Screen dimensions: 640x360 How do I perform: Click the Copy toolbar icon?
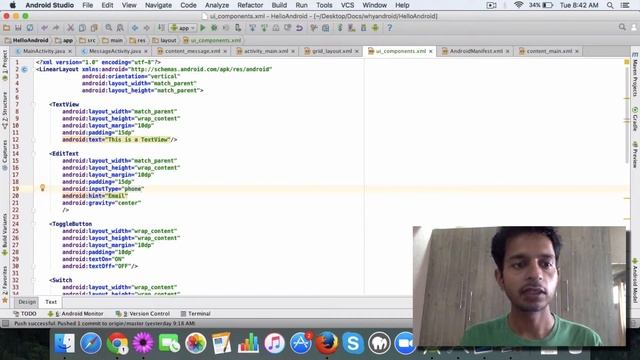click(x=82, y=28)
